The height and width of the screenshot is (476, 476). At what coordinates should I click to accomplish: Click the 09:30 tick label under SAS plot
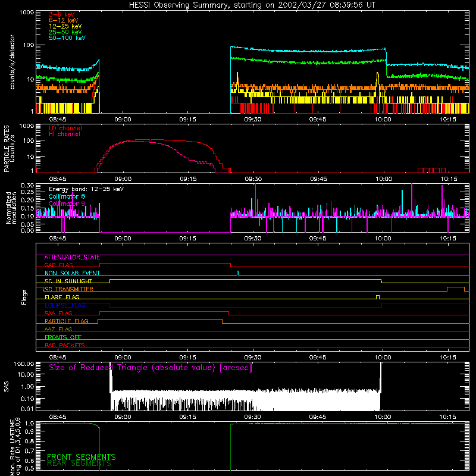[252, 417]
